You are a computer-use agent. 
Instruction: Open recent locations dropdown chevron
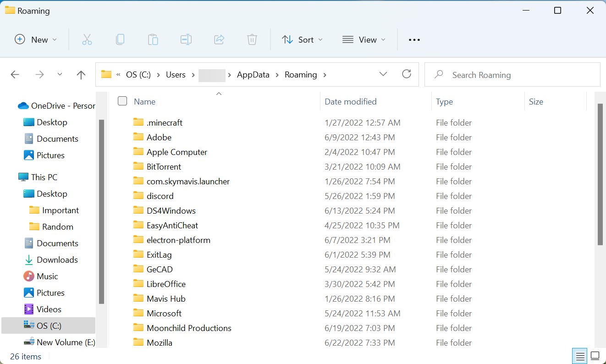click(60, 74)
